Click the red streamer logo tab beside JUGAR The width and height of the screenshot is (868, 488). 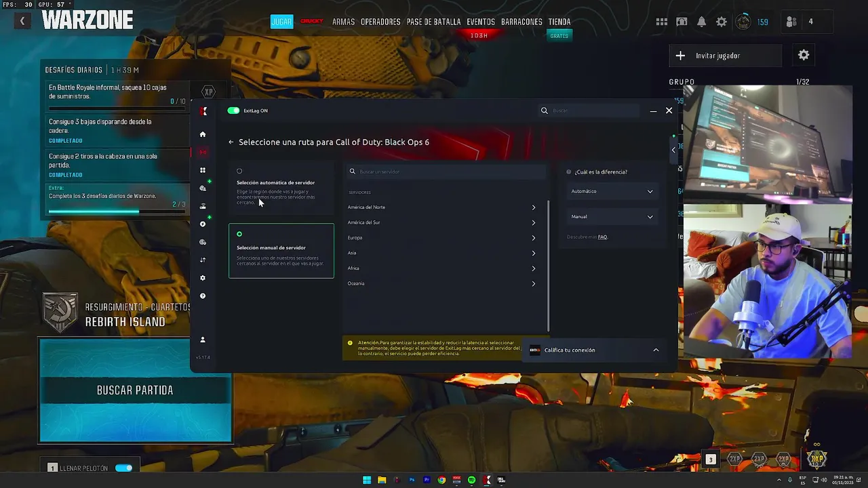(312, 22)
